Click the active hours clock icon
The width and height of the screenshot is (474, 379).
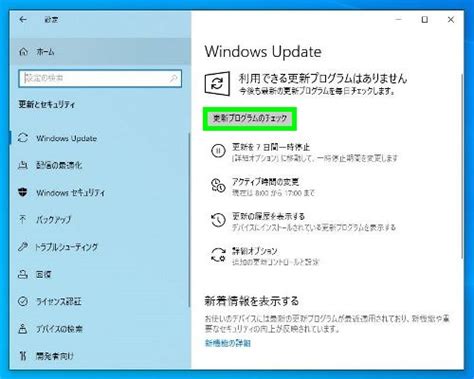(x=218, y=185)
